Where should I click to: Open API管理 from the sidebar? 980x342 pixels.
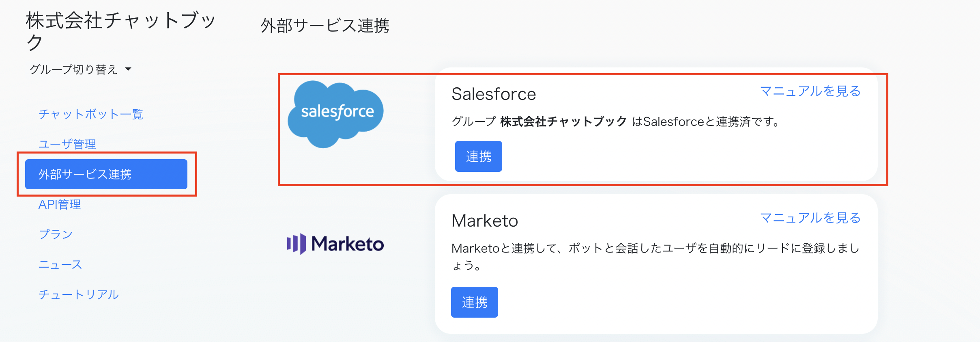(x=60, y=204)
